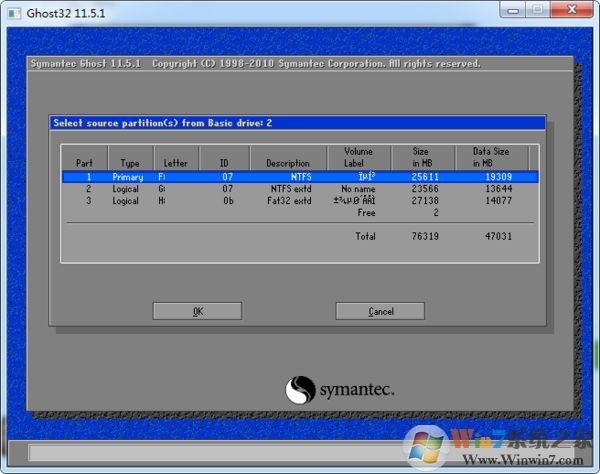The image size is (600, 474).
Task: Click the Size in MB column header
Action: click(x=422, y=157)
